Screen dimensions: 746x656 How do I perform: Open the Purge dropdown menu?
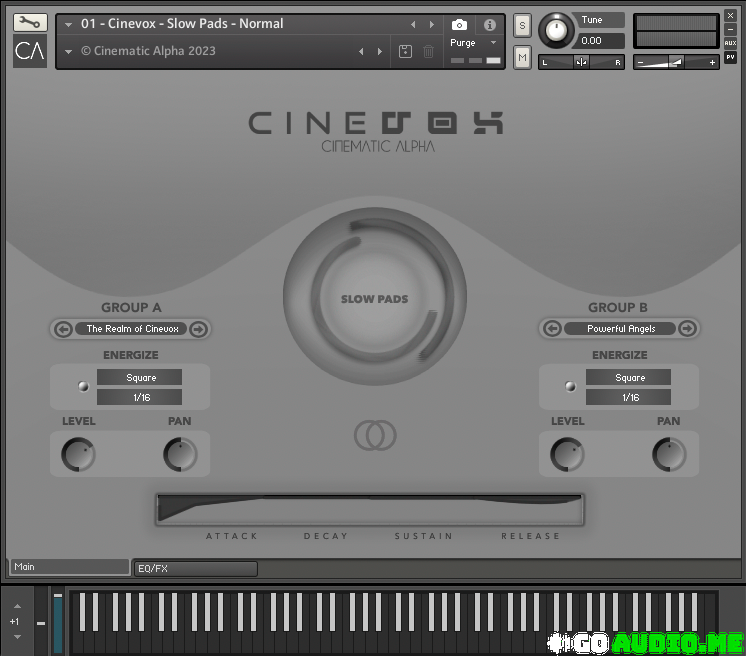click(x=474, y=43)
